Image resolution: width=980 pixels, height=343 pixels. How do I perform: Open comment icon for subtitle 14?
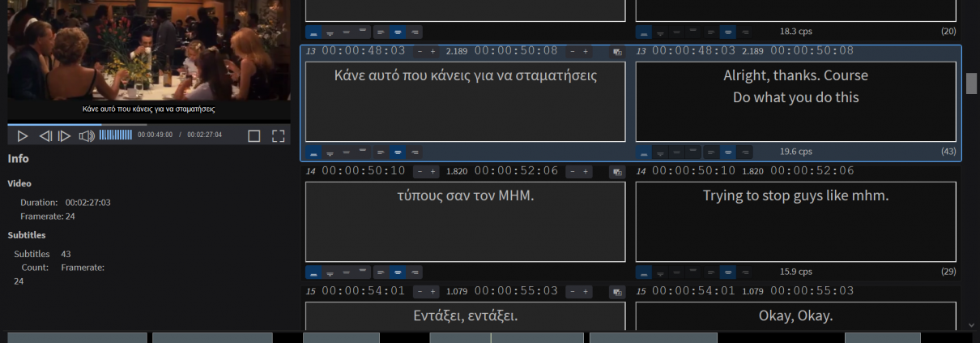point(617,172)
